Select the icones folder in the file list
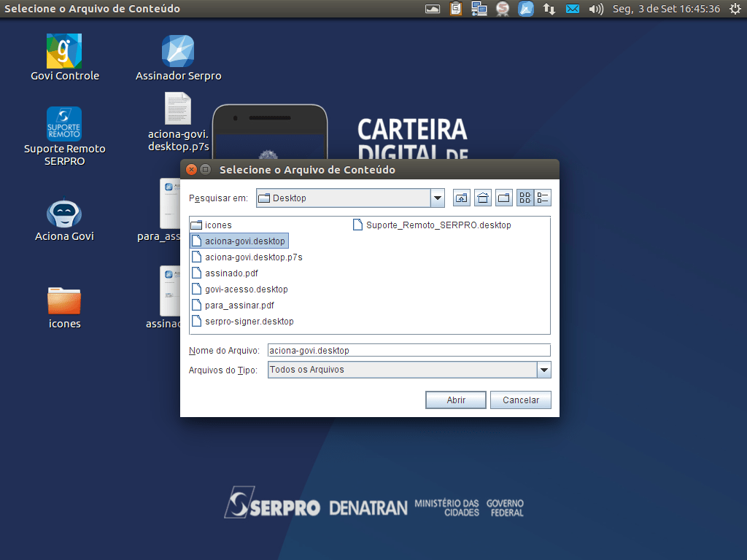This screenshot has width=747, height=560. [x=212, y=225]
